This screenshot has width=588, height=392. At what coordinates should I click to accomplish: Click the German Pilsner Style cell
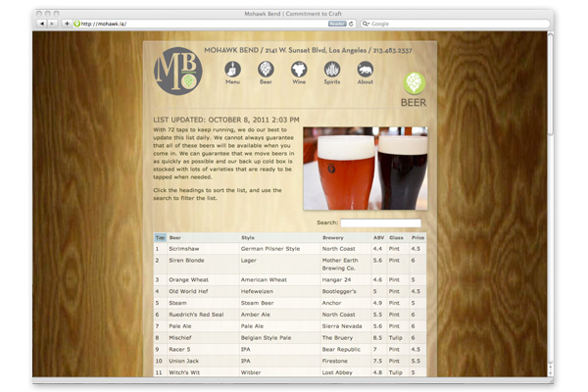pos(270,249)
